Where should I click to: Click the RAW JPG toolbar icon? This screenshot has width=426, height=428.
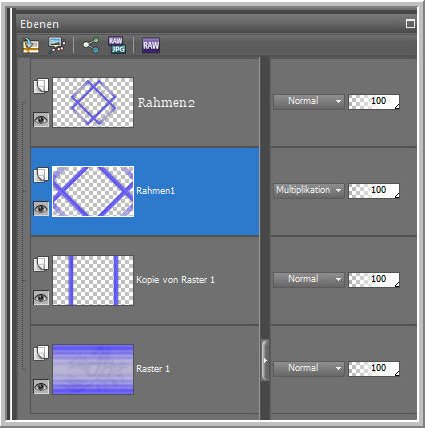click(117, 45)
